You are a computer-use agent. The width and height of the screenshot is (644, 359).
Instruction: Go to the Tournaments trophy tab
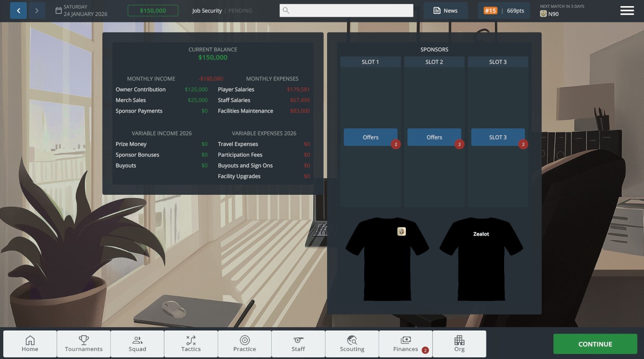(84, 344)
